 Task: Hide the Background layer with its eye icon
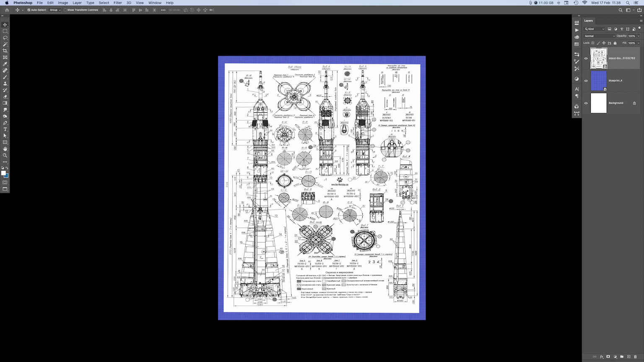(x=586, y=103)
